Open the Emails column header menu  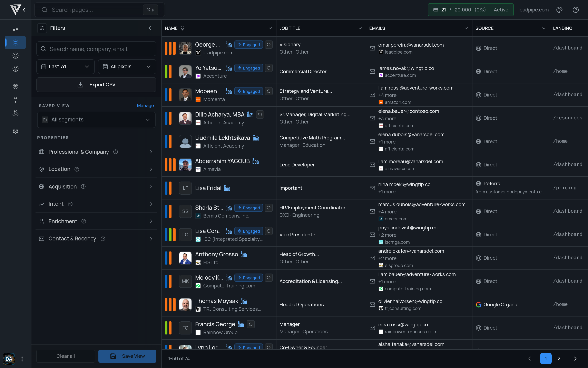click(x=466, y=28)
